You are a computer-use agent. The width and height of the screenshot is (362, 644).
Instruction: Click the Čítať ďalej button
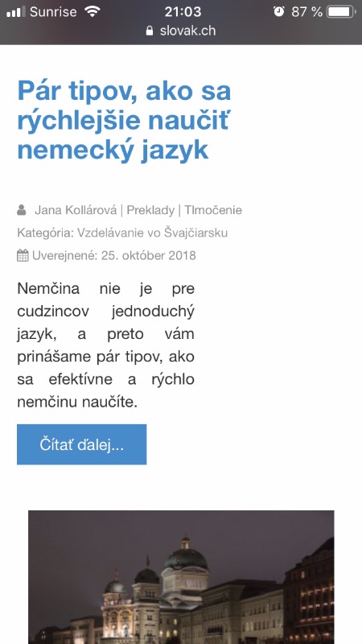pyautogui.click(x=82, y=444)
